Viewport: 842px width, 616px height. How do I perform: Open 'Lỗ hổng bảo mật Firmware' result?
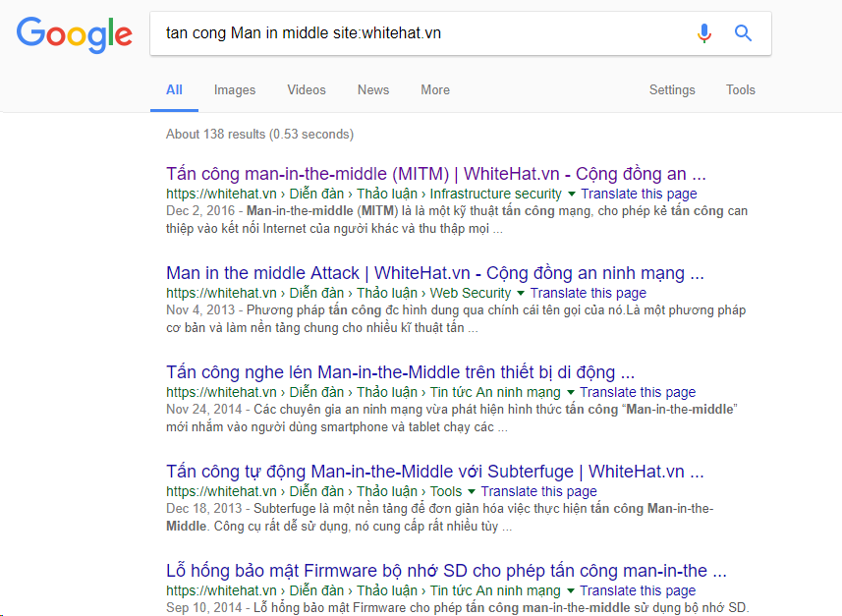(446, 571)
